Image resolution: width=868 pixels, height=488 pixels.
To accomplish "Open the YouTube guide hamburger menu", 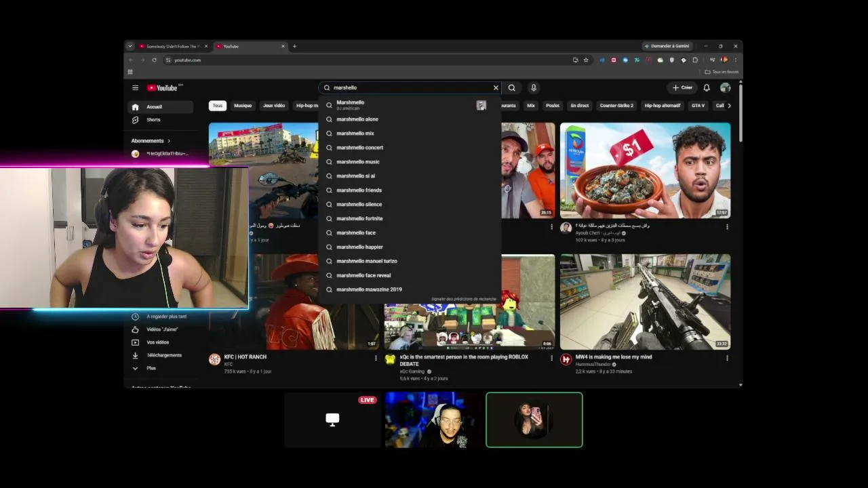I will (135, 87).
